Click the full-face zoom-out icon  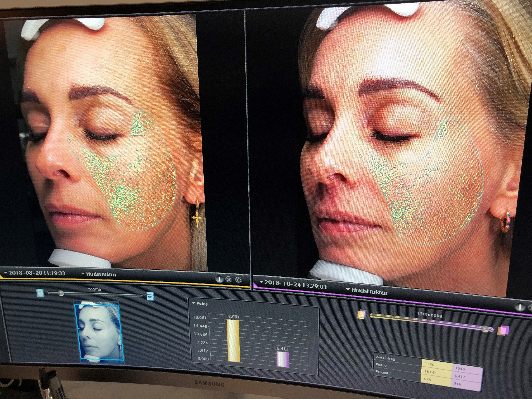tap(40, 293)
